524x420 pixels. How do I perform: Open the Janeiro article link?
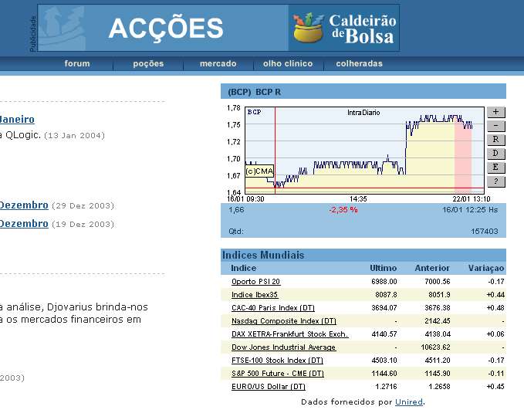tap(17, 120)
